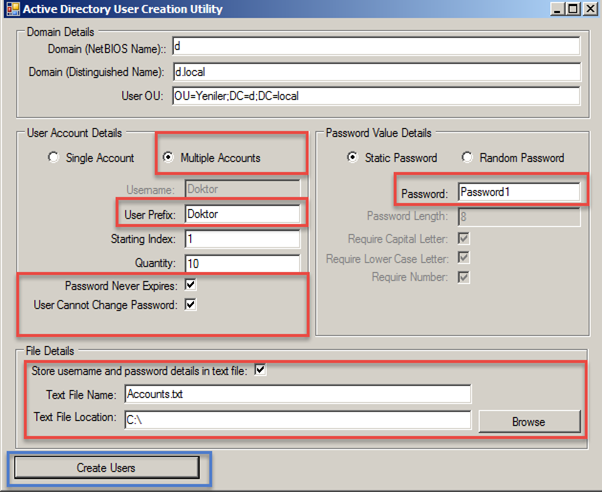Viewport: 602px width, 492px height.
Task: Focus the Domain NetBIOS Name field
Action: click(376, 46)
